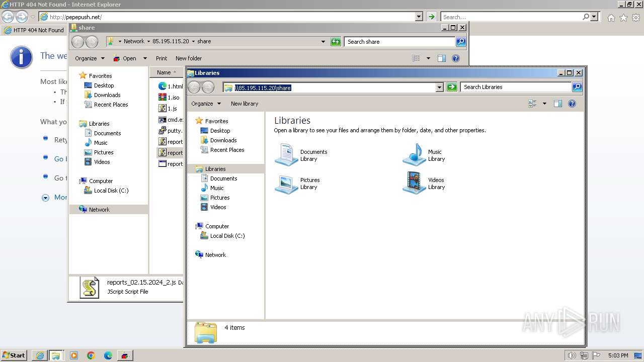Open the Start menu

point(14,355)
